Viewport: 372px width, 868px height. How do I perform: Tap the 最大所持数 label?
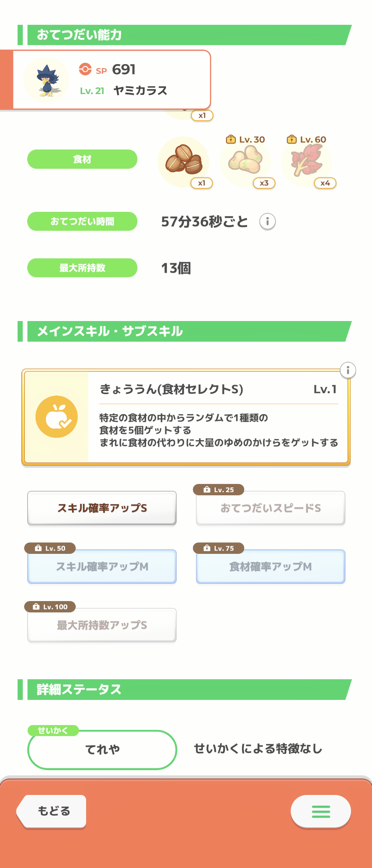pyautogui.click(x=82, y=268)
